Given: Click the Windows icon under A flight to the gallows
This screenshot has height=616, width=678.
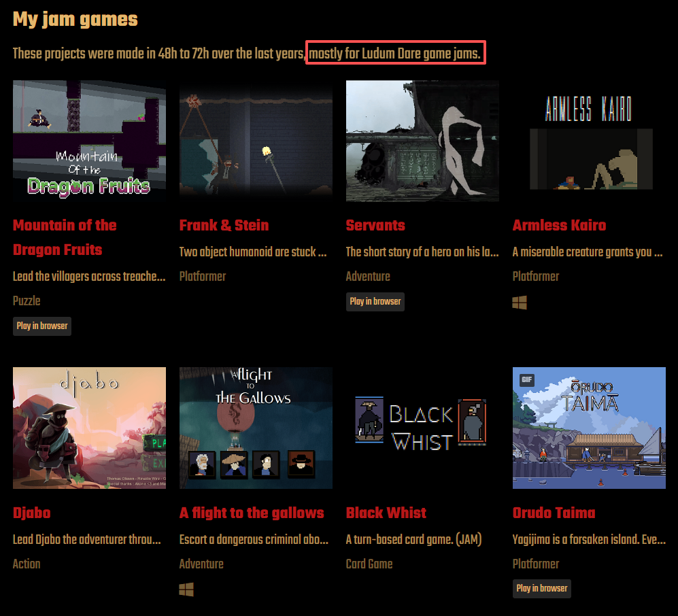Looking at the screenshot, I should click(186, 589).
